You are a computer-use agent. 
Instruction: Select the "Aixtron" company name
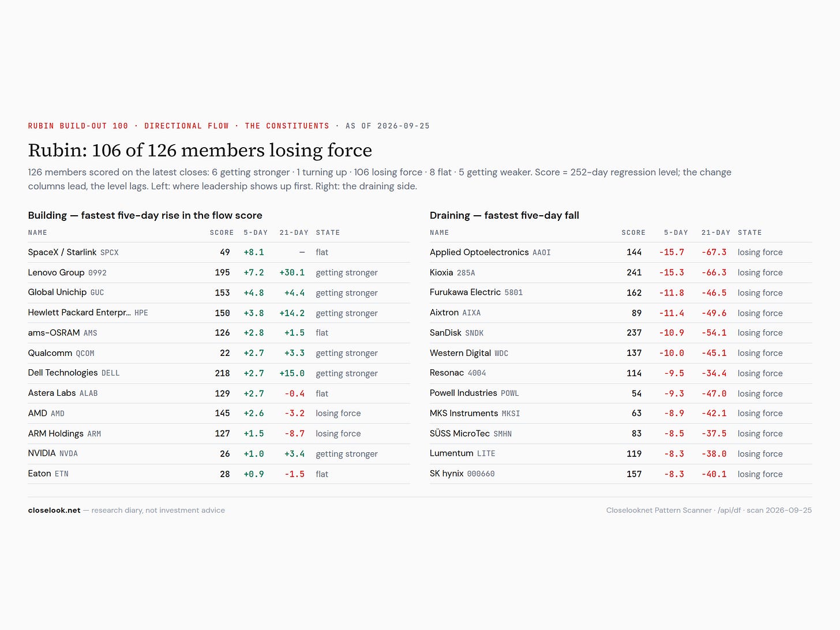coord(444,313)
